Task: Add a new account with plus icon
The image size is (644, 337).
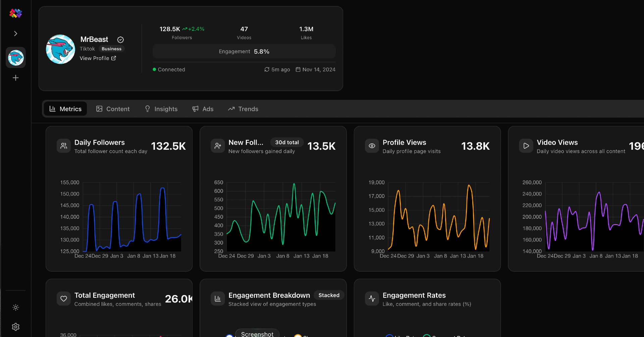Action: pyautogui.click(x=15, y=78)
